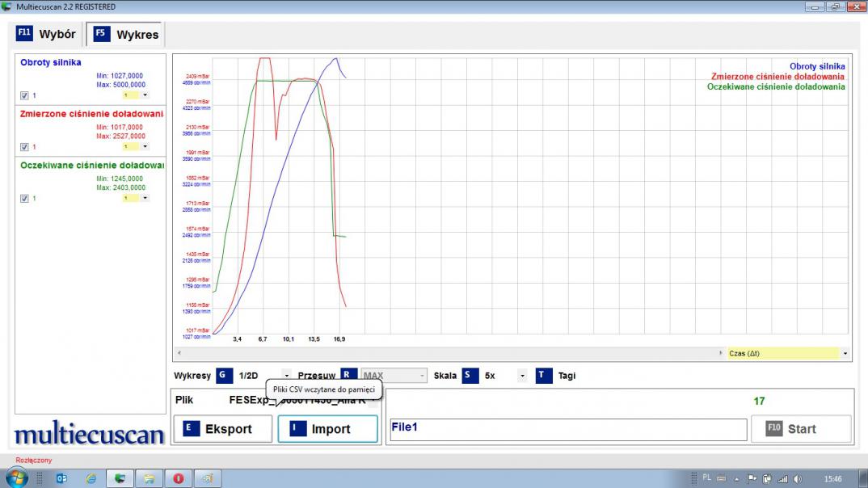Open Opera browser from the taskbar
The height and width of the screenshot is (488, 868).
click(x=178, y=478)
